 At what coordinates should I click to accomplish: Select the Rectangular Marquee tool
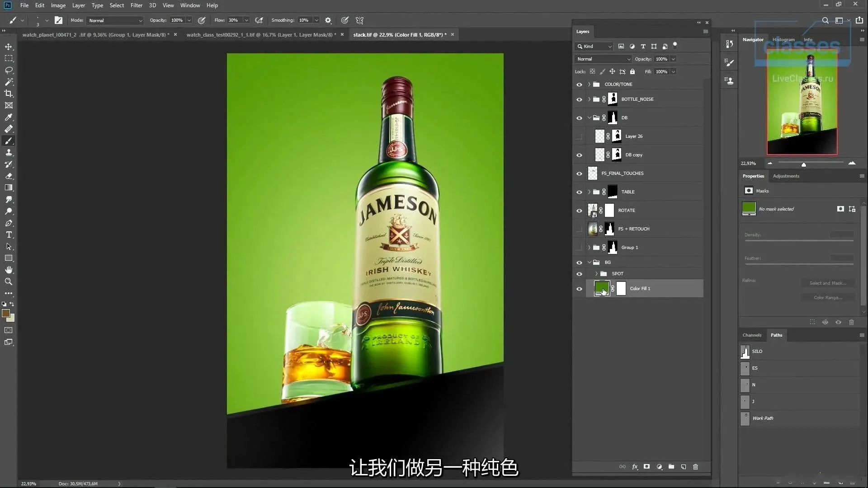click(9, 59)
